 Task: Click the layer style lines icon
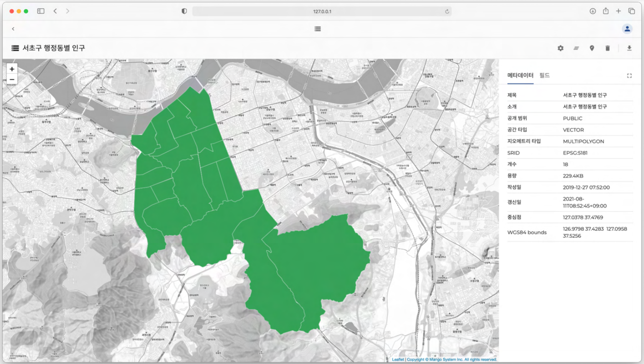click(576, 48)
